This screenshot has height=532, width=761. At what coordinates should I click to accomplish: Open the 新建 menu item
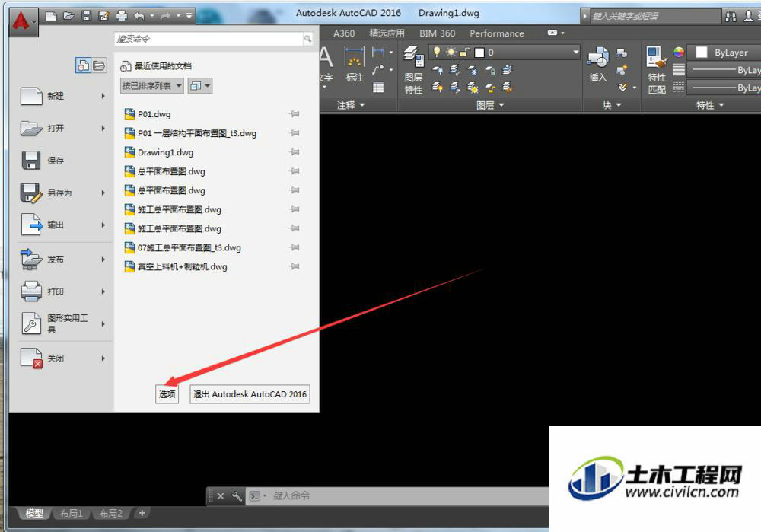pos(62,96)
